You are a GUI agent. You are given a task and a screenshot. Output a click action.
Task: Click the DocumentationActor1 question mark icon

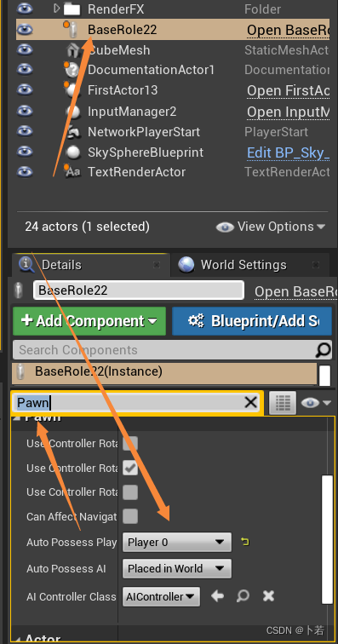(x=72, y=70)
